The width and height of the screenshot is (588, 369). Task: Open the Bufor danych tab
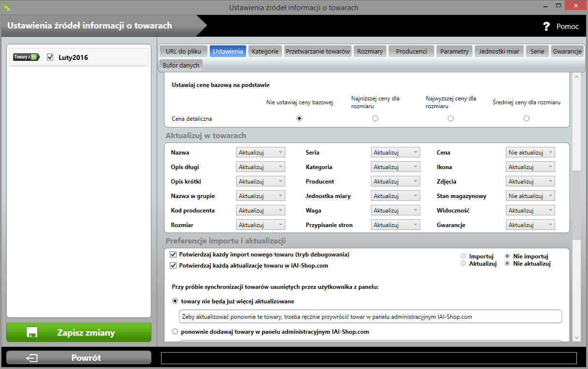(180, 65)
